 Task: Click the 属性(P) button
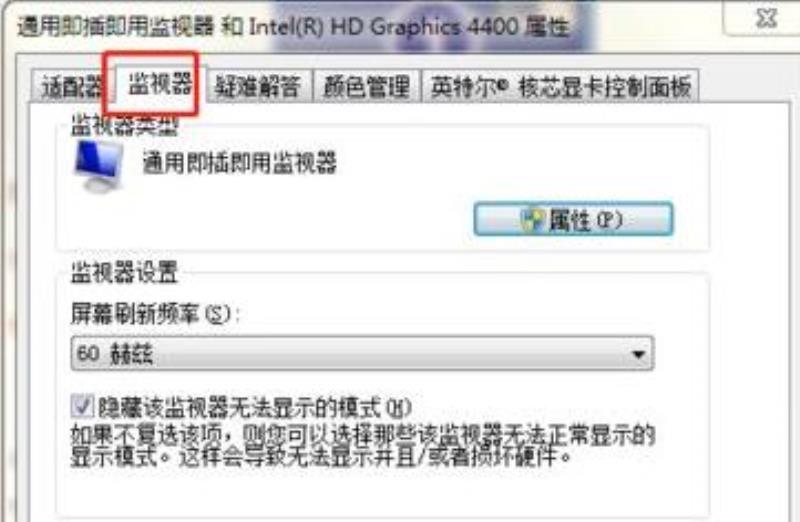tap(573, 219)
